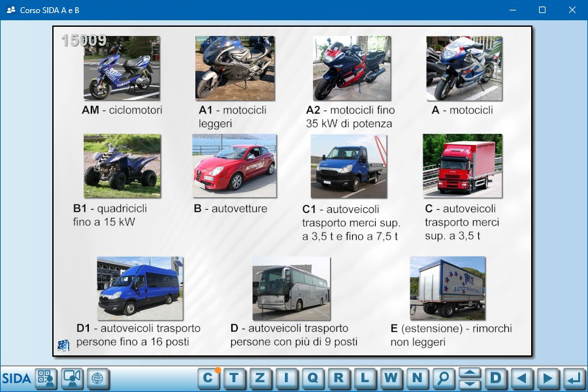This screenshot has height=392, width=588.
Task: Click the small blue icon in slide corner
Action: pos(63,346)
